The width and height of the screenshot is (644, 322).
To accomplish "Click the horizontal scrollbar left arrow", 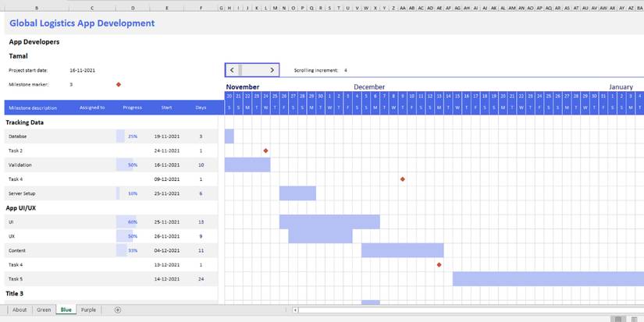I will [295, 310].
